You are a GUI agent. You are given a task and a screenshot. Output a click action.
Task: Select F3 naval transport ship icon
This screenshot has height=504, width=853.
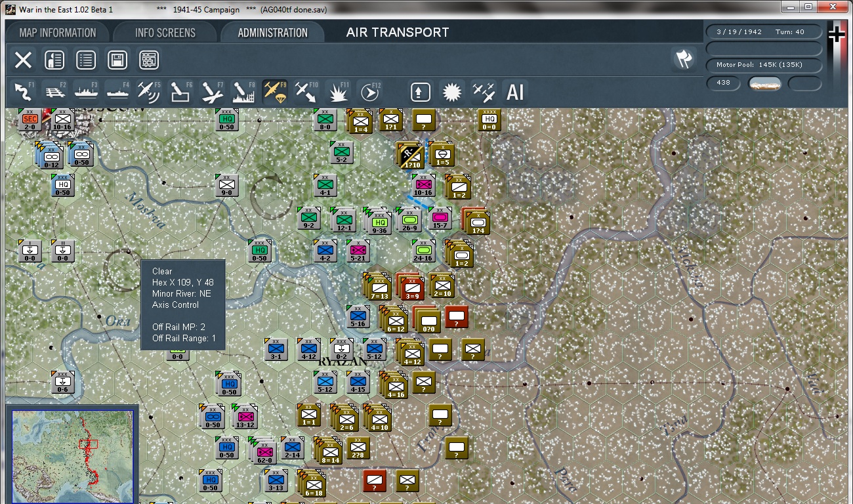click(86, 92)
